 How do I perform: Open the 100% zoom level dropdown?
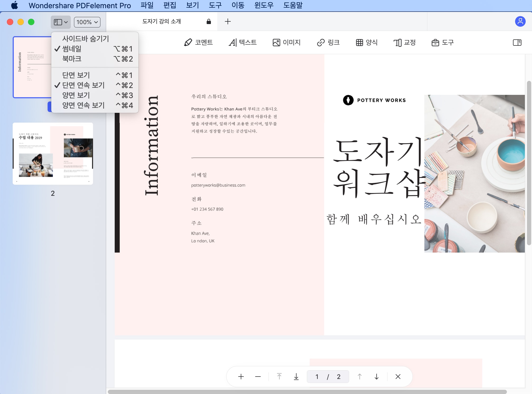(87, 22)
